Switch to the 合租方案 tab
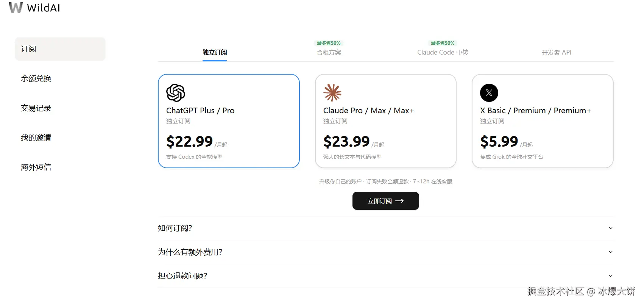 [329, 52]
